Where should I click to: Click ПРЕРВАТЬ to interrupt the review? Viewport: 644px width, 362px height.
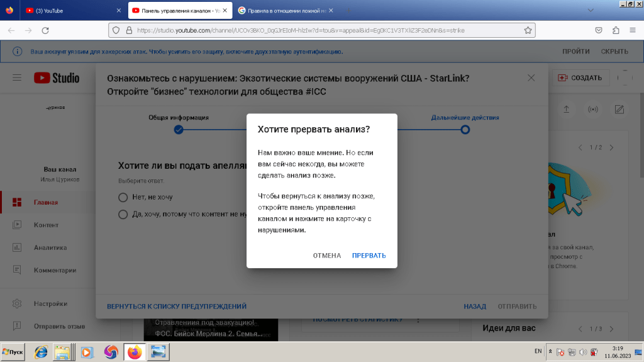pyautogui.click(x=369, y=256)
